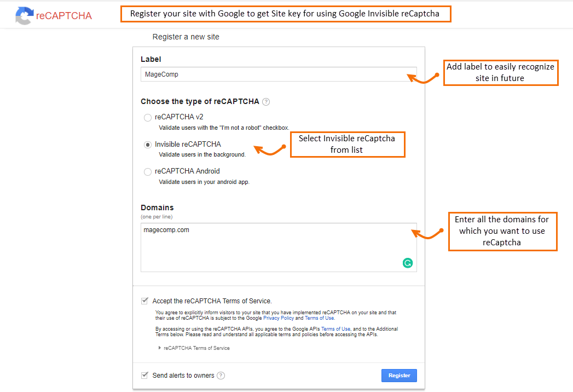Disable "Send alerts to owners"
573x392 pixels.
tap(144, 376)
